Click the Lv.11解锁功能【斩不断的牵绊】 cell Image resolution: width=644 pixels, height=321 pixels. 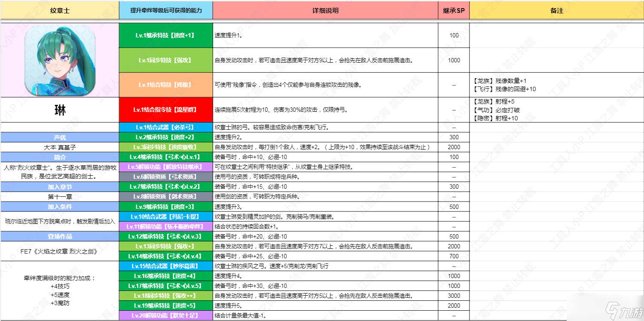pyautogui.click(x=166, y=226)
